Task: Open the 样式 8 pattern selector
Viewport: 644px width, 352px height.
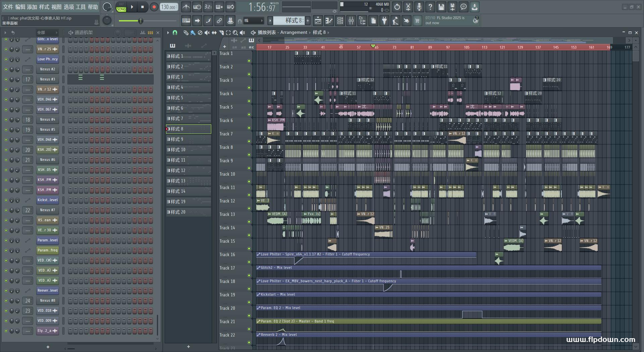Action: point(288,21)
